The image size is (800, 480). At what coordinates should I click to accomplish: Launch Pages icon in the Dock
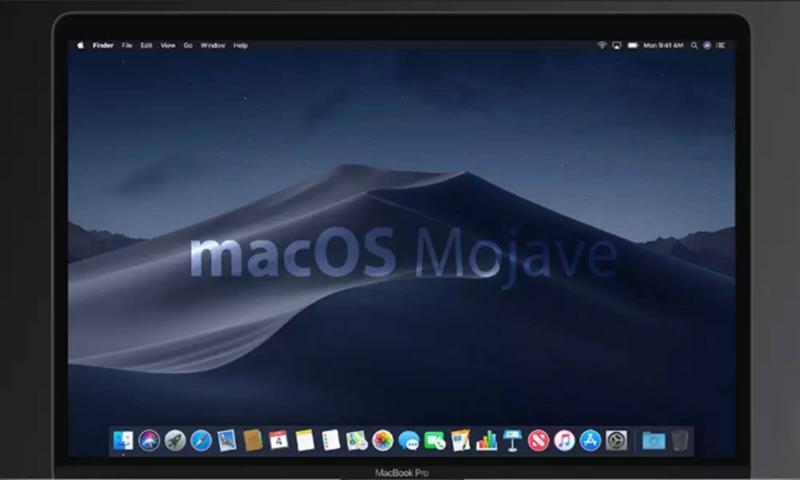click(x=461, y=441)
